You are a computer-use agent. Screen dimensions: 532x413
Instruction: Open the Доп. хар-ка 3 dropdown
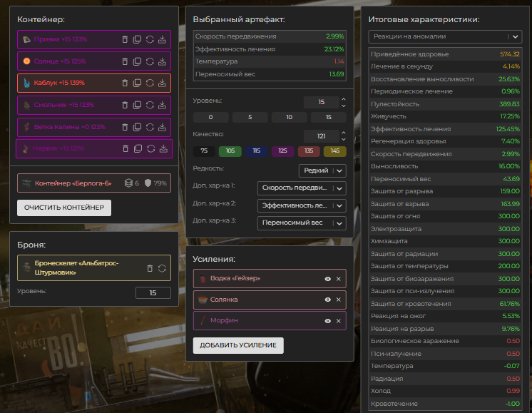302,223
